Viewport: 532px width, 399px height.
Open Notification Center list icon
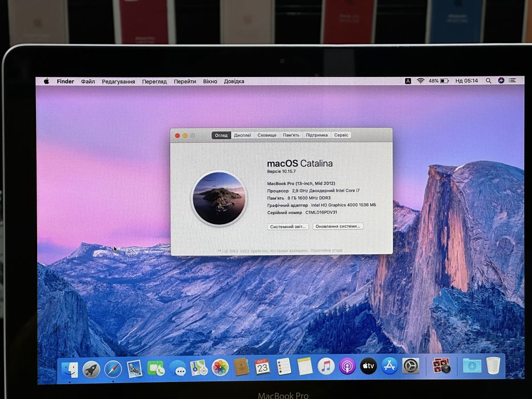click(x=512, y=80)
